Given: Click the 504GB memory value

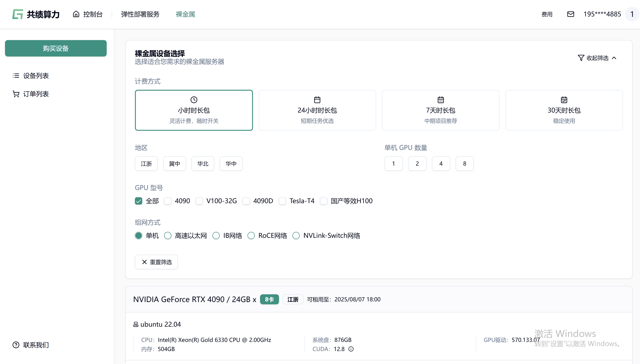Looking at the screenshot, I should point(166,349).
